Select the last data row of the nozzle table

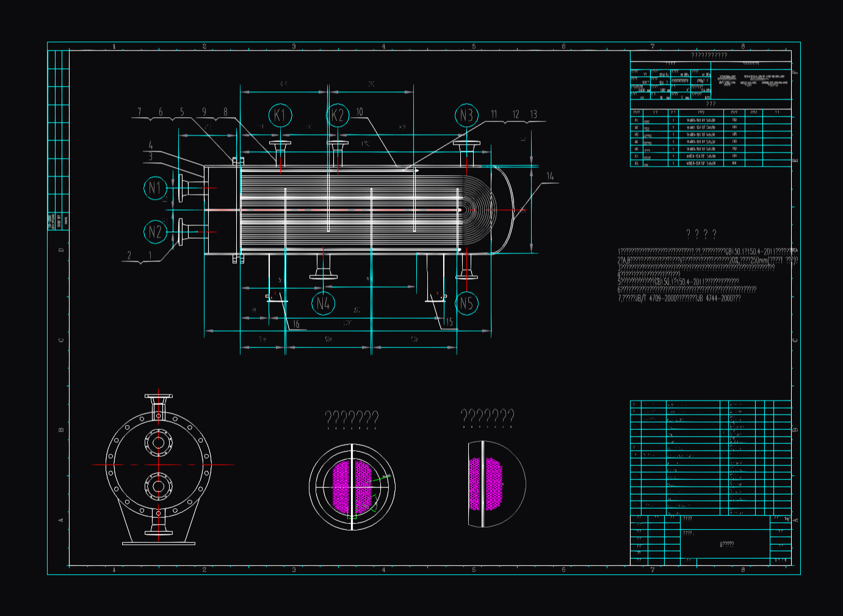711,163
